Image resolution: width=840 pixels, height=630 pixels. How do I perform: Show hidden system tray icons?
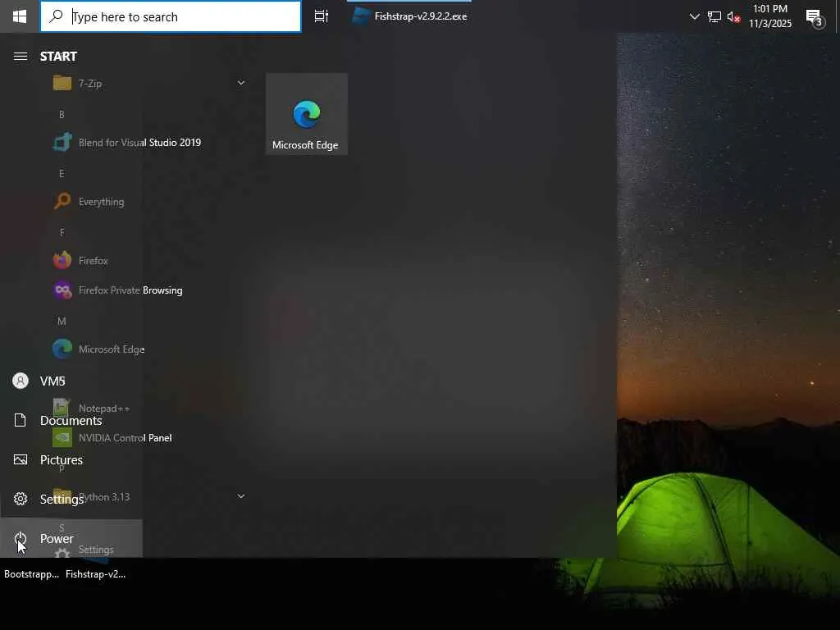[694, 16]
